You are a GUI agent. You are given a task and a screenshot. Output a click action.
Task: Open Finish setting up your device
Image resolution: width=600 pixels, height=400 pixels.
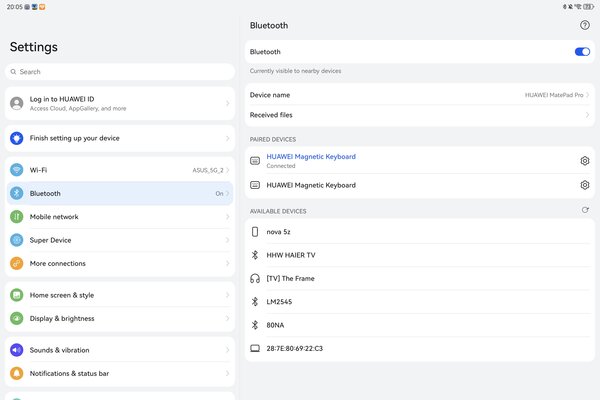[120, 138]
